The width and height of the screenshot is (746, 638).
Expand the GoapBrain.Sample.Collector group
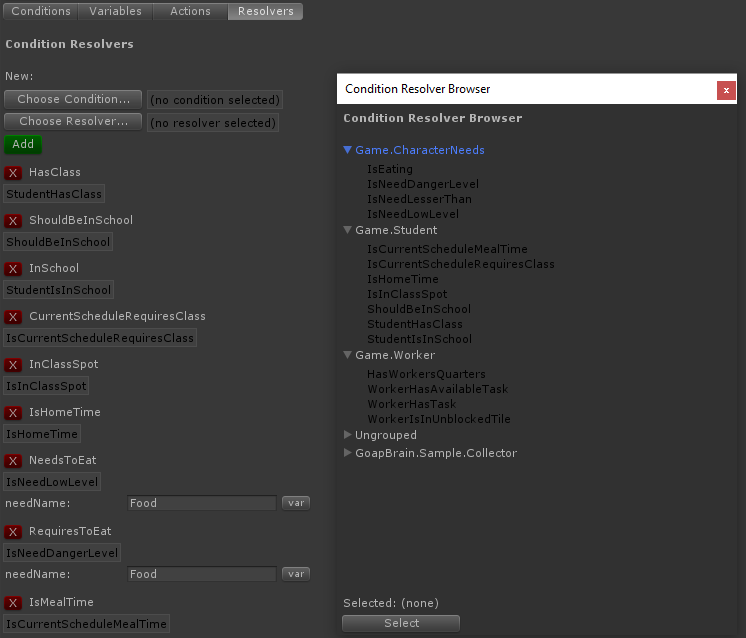(x=348, y=453)
